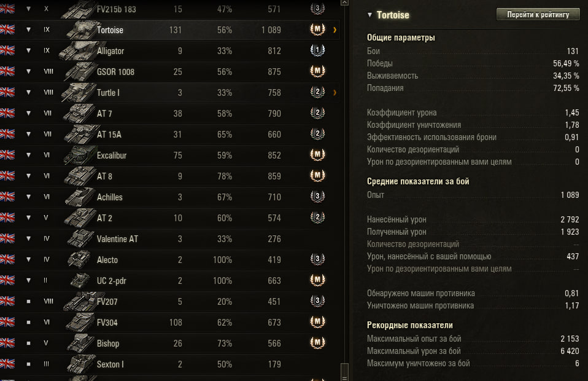
Task: Collapse the Tortoise details panel triangle
Action: tap(369, 15)
